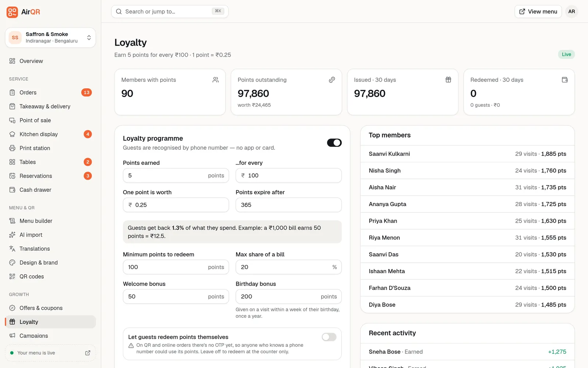Screen dimensions: 588x368
Task: Click the AI import sparkle icon
Action: pyautogui.click(x=12, y=235)
